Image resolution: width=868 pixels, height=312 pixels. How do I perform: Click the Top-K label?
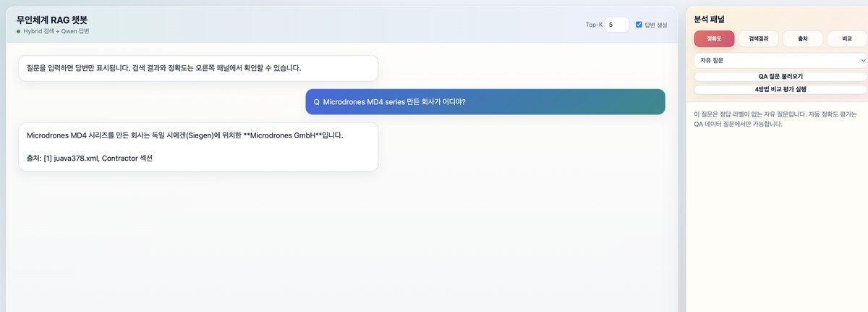594,25
